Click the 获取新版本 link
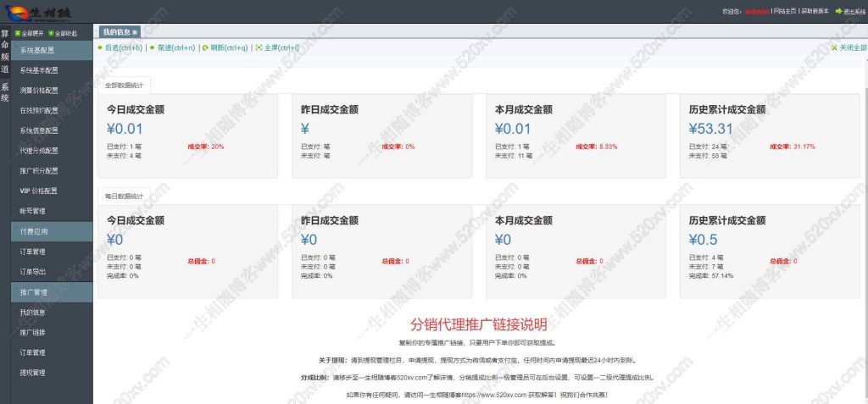This screenshot has height=404, width=868. tap(815, 11)
